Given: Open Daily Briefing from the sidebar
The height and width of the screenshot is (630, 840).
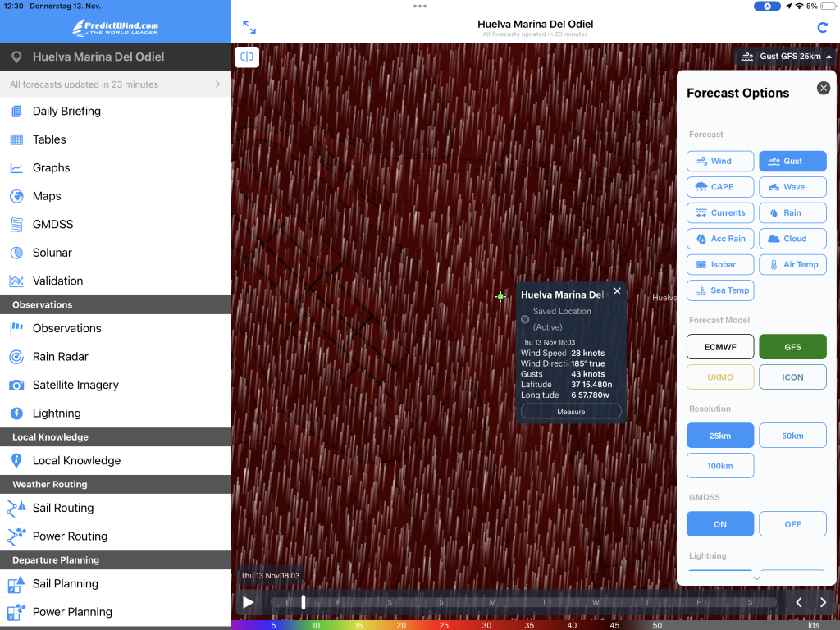Looking at the screenshot, I should 66,112.
